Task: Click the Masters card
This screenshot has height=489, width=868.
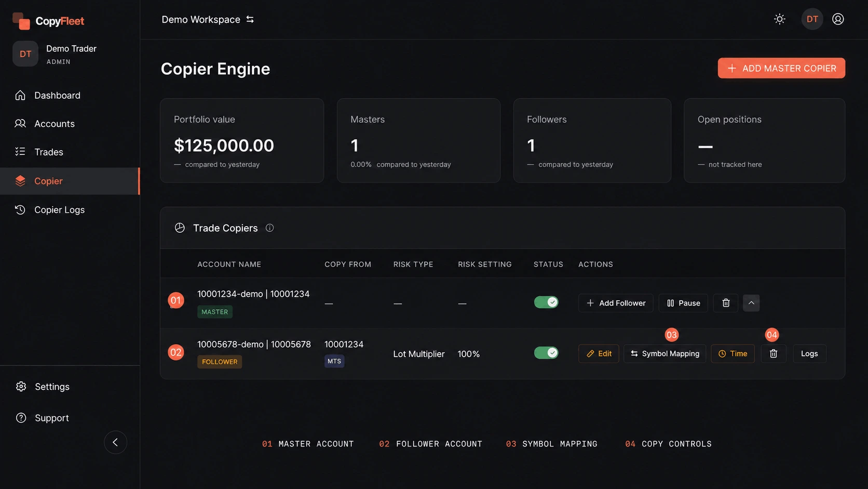Action: coord(418,140)
